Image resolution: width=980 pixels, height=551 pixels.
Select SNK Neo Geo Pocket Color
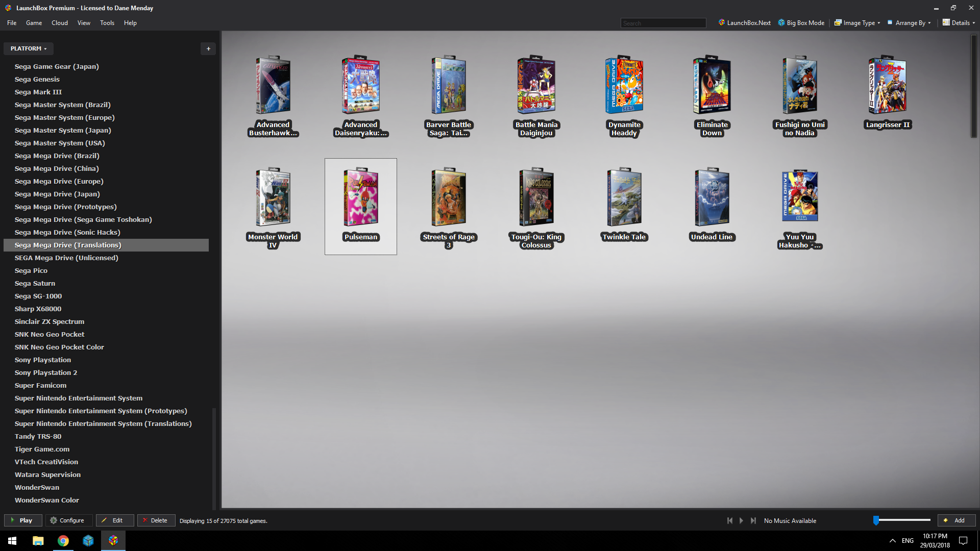[x=59, y=347]
